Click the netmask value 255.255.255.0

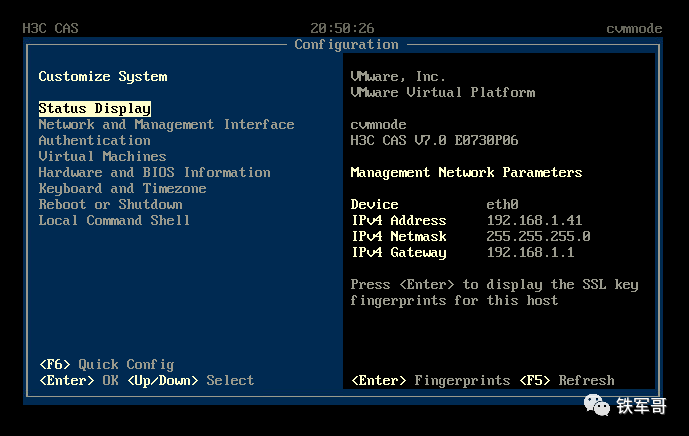click(538, 236)
